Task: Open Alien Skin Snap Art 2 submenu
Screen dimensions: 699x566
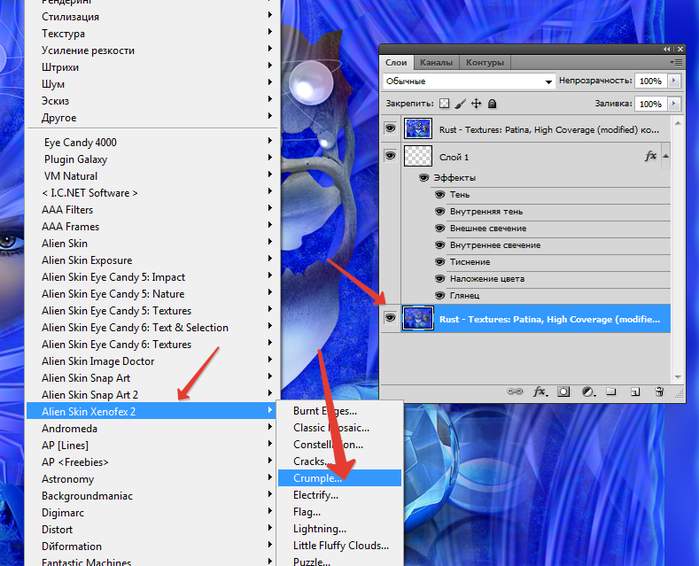Action: coord(152,395)
